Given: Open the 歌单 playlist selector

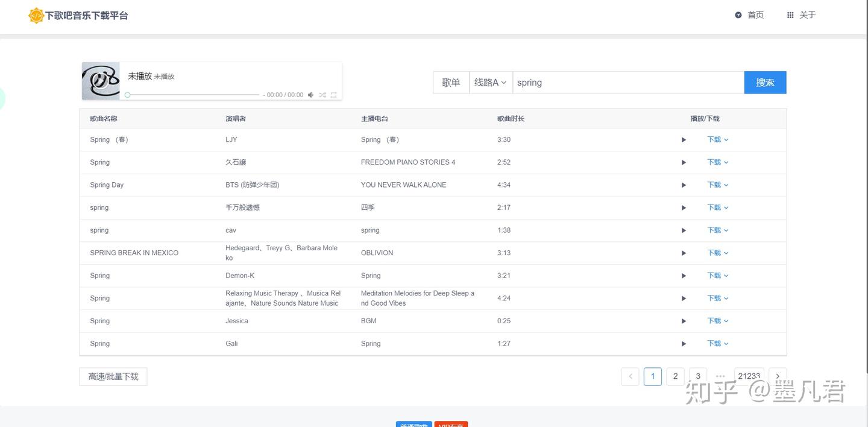Looking at the screenshot, I should tap(451, 83).
